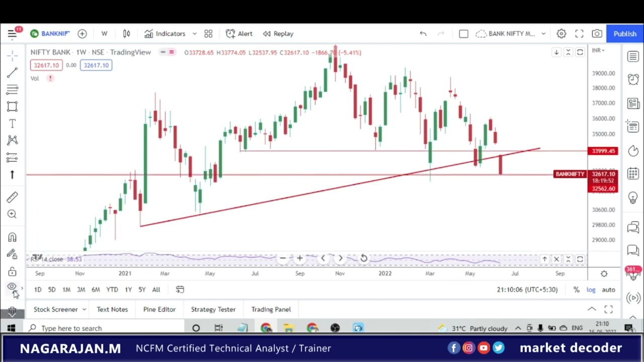Open the alerts clock panel
The height and width of the screenshot is (362, 644).
(x=633, y=79)
